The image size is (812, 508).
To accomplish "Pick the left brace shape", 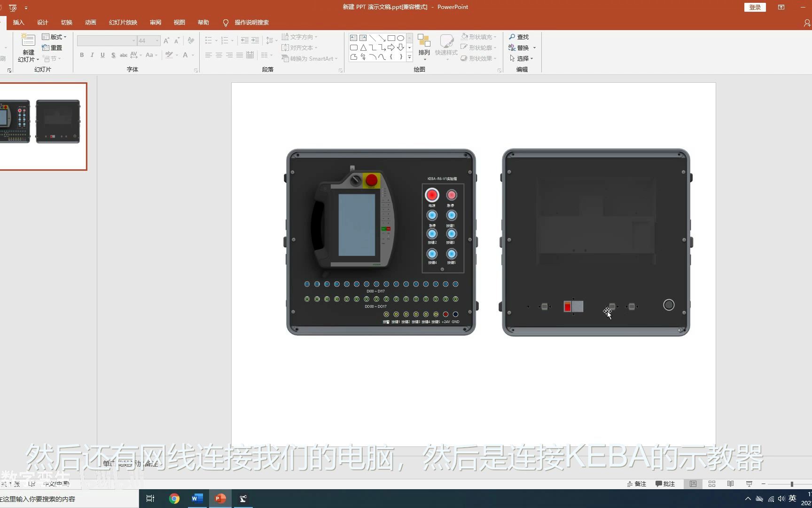I will tap(391, 57).
